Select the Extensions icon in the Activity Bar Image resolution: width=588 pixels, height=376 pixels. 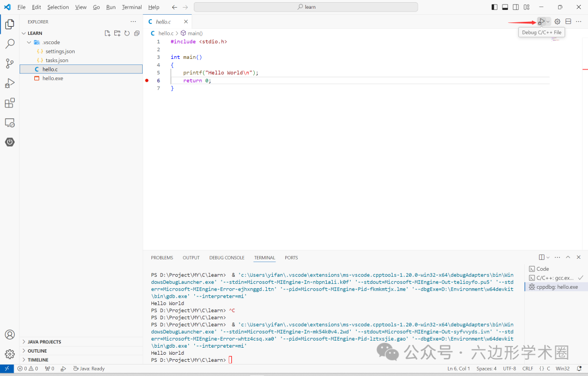(9, 103)
